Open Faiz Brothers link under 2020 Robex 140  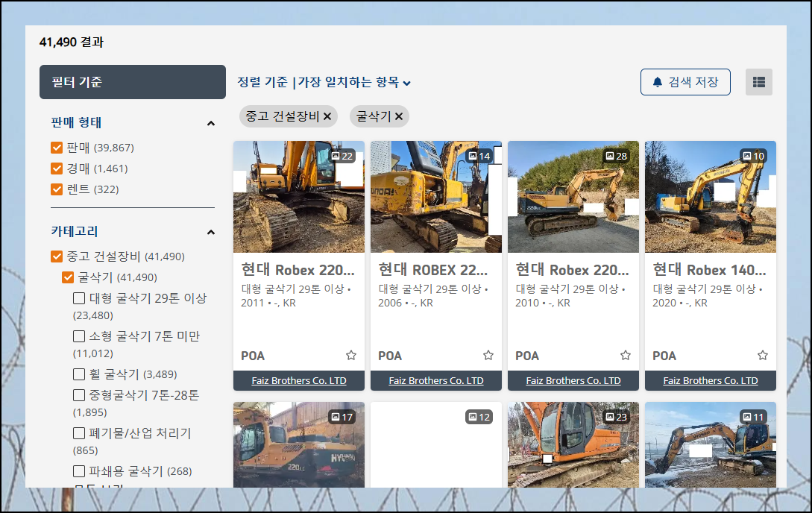tap(711, 381)
